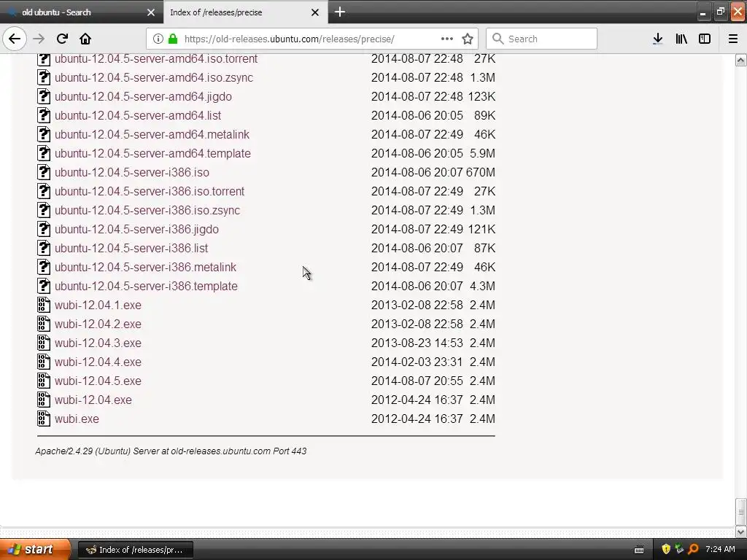747x560 pixels.
Task: Open ubuntu-12.04.5-server-i386.list link
Action: (131, 248)
